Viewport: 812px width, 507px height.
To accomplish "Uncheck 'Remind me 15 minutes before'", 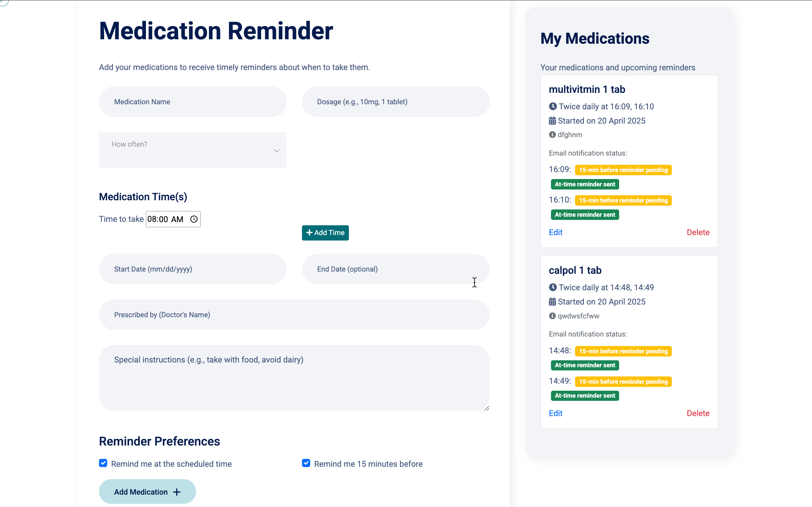I will 306,463.
